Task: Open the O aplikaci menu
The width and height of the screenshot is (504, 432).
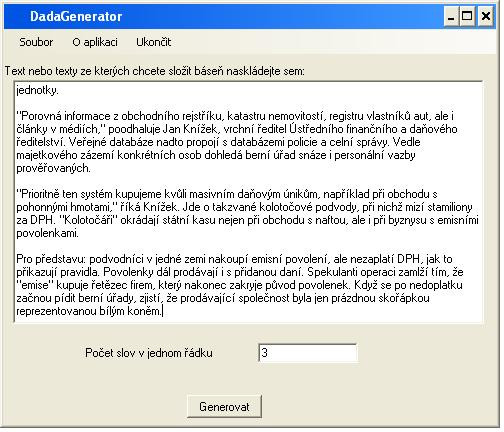Action: 95,42
